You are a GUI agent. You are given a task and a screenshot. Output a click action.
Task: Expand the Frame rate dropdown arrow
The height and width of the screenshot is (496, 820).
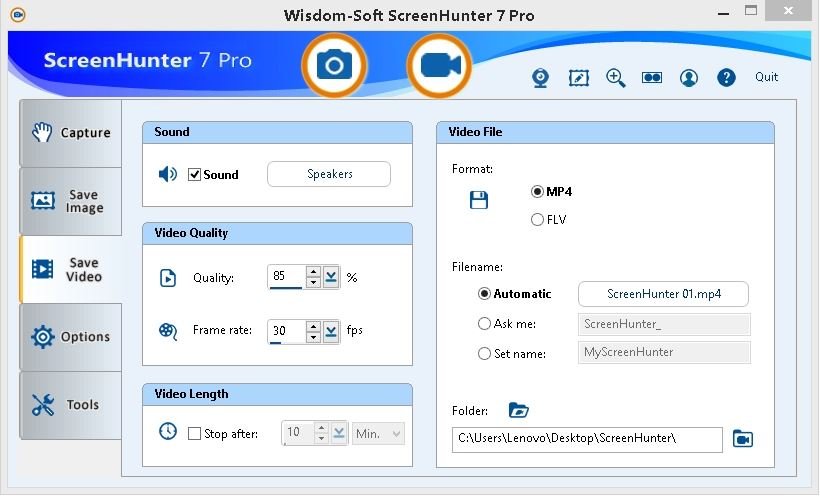pyautogui.click(x=332, y=330)
